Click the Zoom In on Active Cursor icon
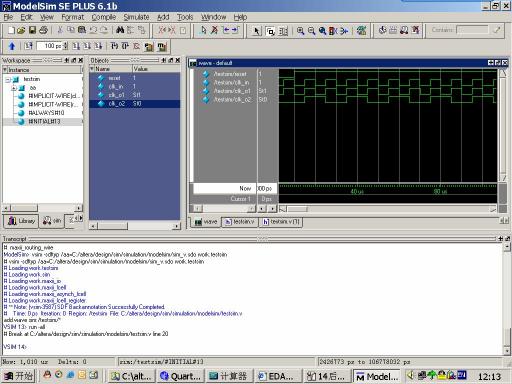 pos(333,31)
